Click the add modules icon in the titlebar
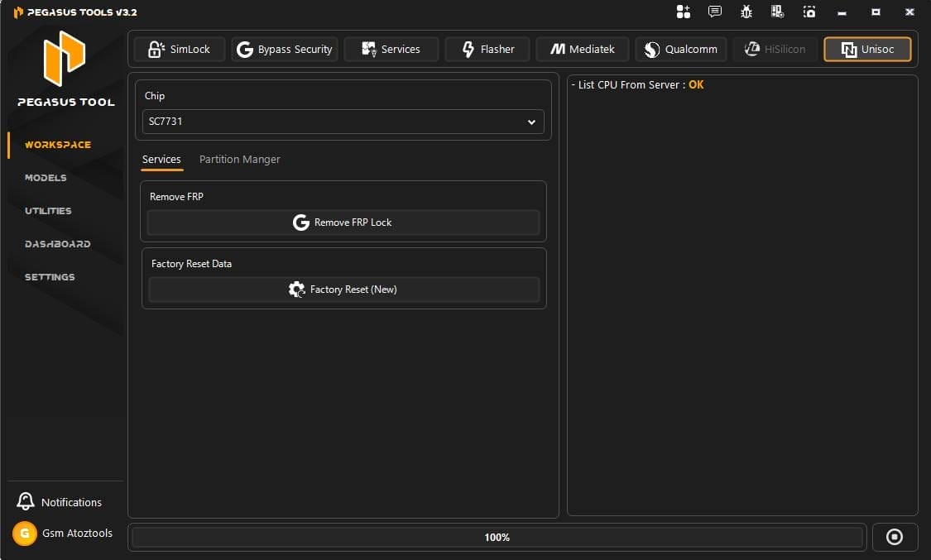931x560 pixels. (x=682, y=12)
